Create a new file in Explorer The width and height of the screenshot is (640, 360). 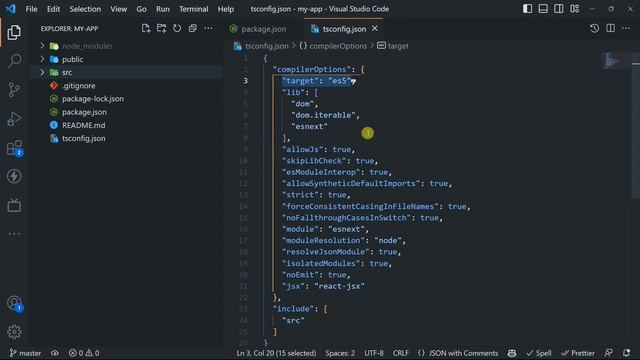click(146, 29)
